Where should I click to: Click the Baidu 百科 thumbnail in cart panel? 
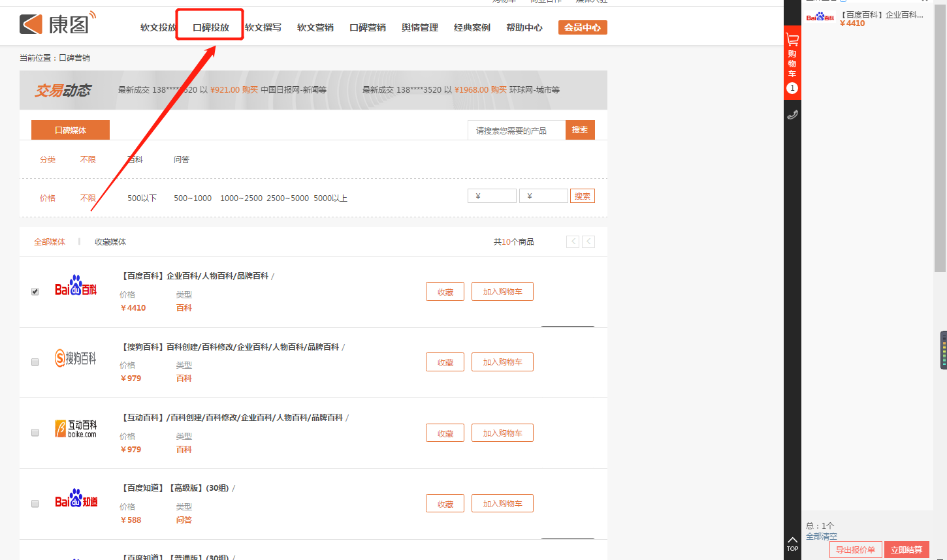(x=820, y=17)
